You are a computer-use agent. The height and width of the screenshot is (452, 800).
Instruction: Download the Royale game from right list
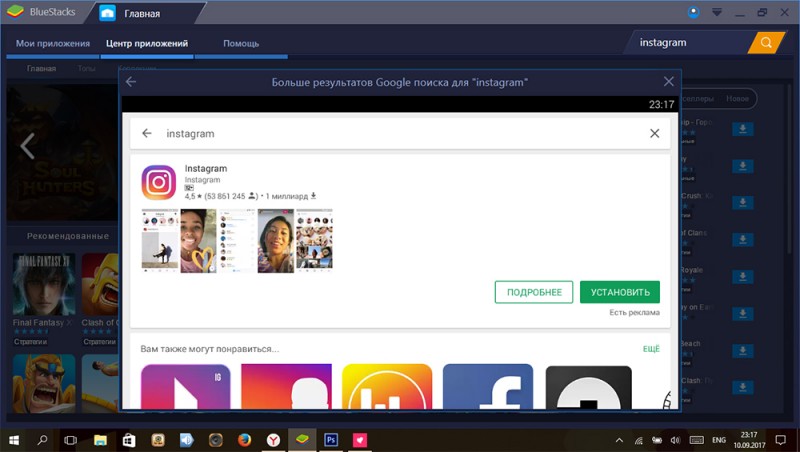coord(742,277)
